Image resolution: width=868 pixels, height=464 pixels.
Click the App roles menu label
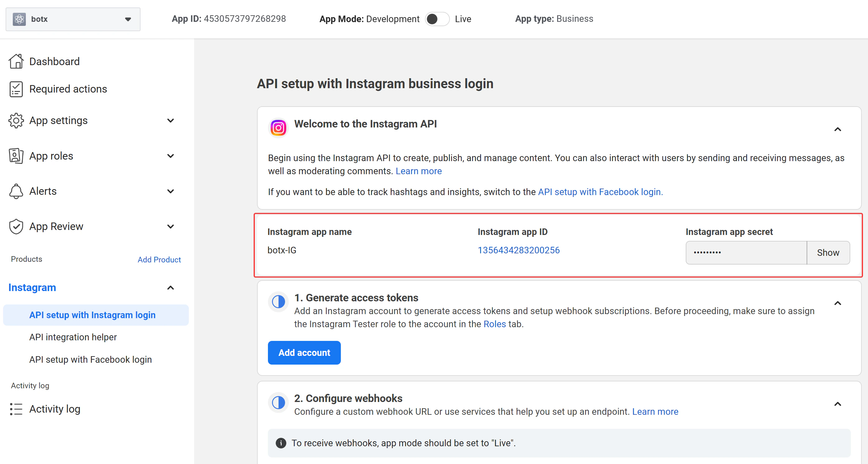tap(51, 156)
